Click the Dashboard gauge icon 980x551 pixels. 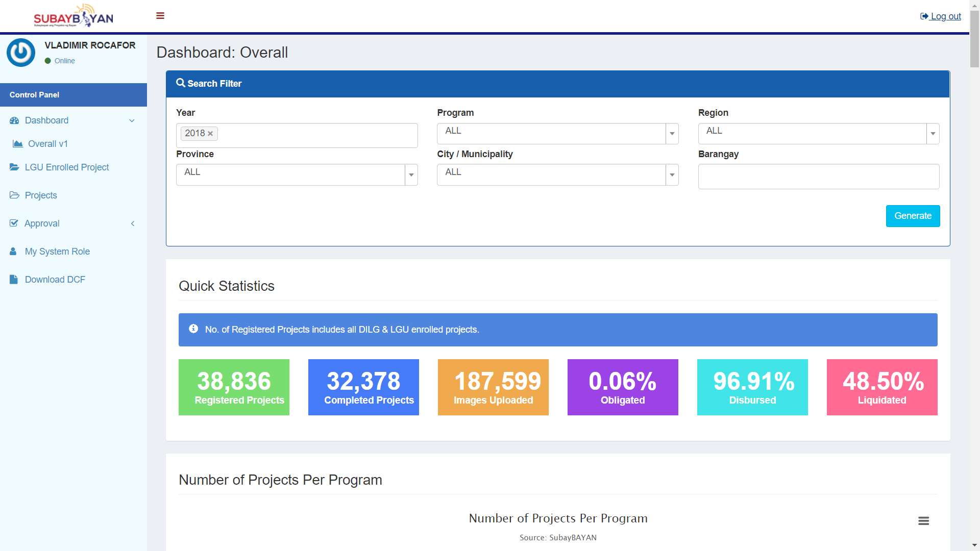[x=14, y=120]
